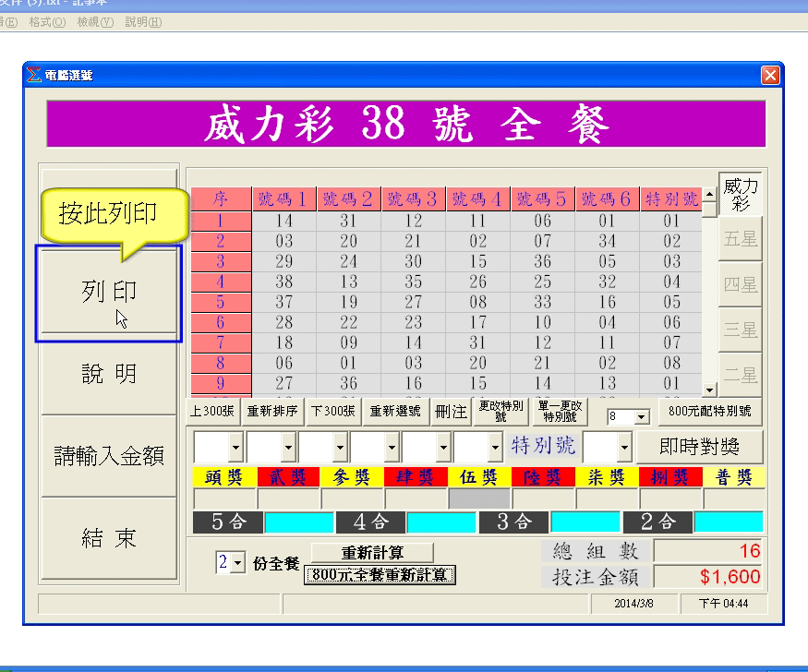Click the 更改特別號 button

pyautogui.click(x=500, y=412)
